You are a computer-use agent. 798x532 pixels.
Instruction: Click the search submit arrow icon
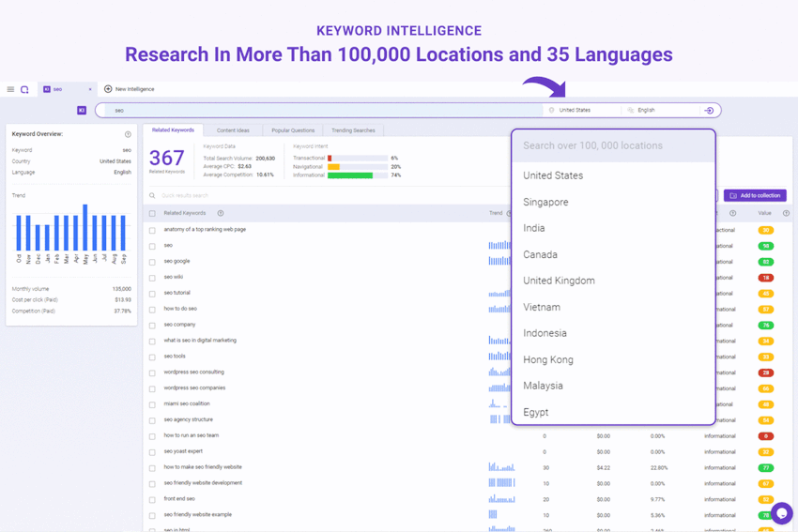tap(709, 111)
